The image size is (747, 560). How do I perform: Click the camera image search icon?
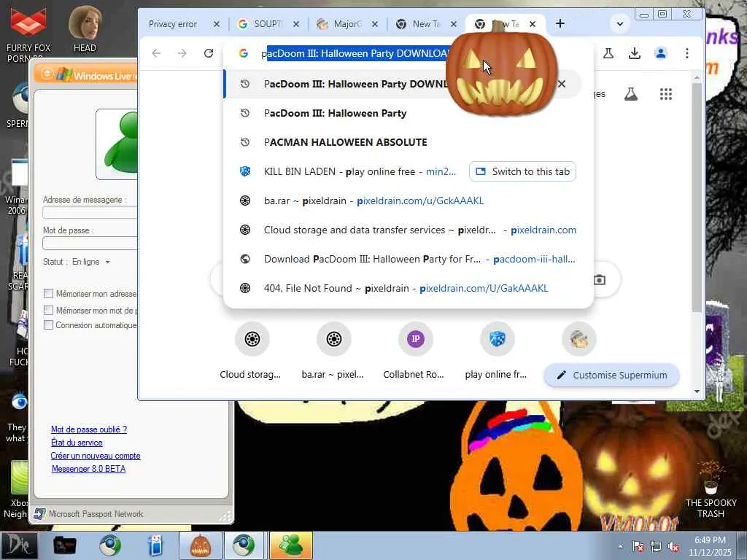(x=600, y=279)
